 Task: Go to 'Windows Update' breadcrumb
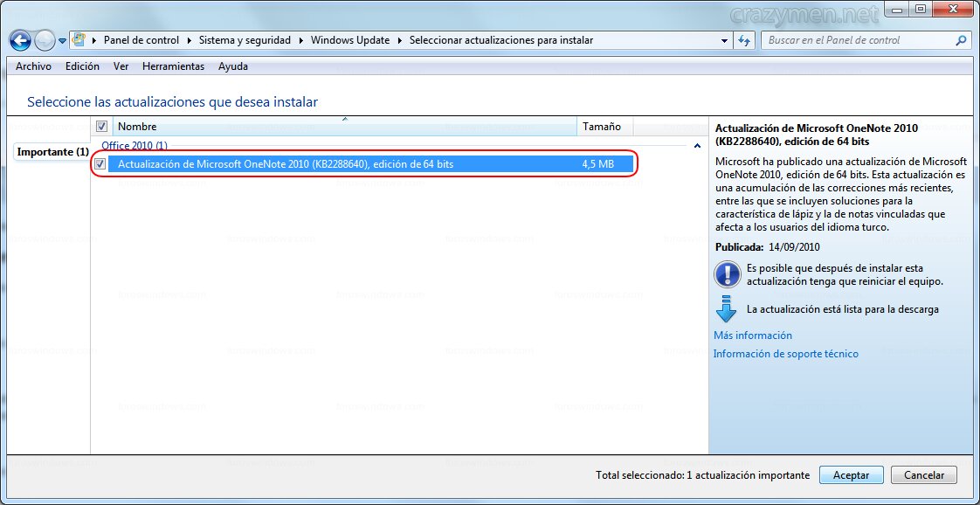[350, 40]
